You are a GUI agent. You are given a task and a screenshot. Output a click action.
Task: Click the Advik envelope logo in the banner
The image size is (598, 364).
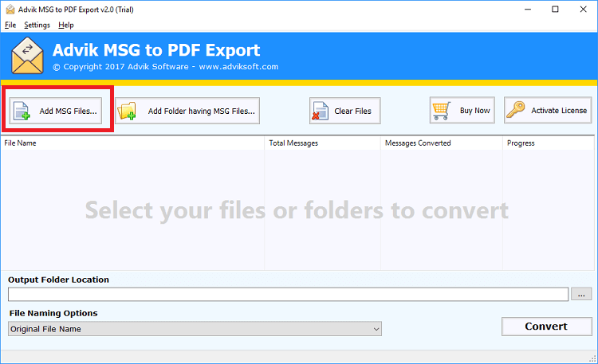27,56
